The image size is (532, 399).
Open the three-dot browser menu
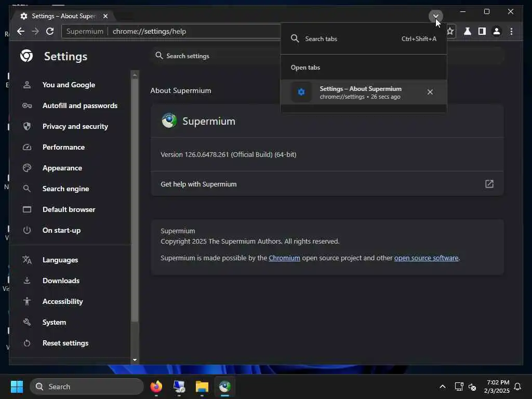511,31
